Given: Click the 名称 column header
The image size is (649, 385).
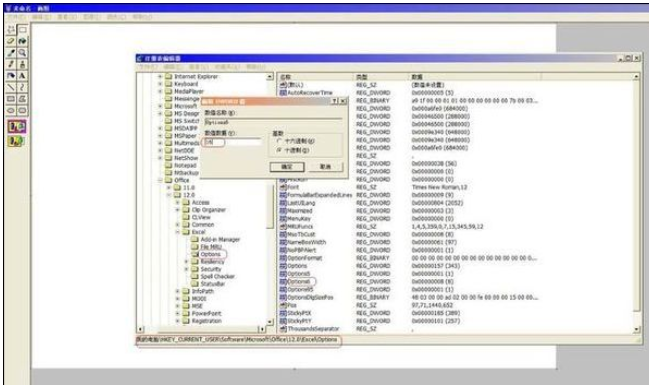Looking at the screenshot, I should [x=315, y=77].
